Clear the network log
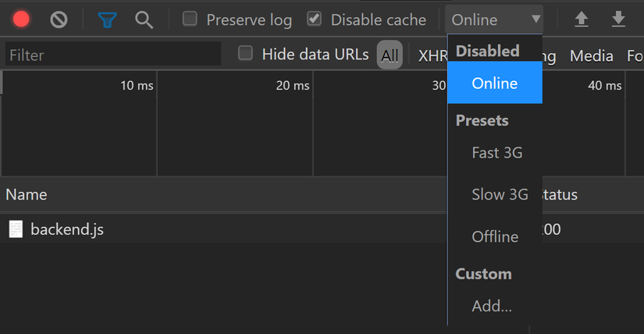This screenshot has height=334, width=644. click(59, 20)
